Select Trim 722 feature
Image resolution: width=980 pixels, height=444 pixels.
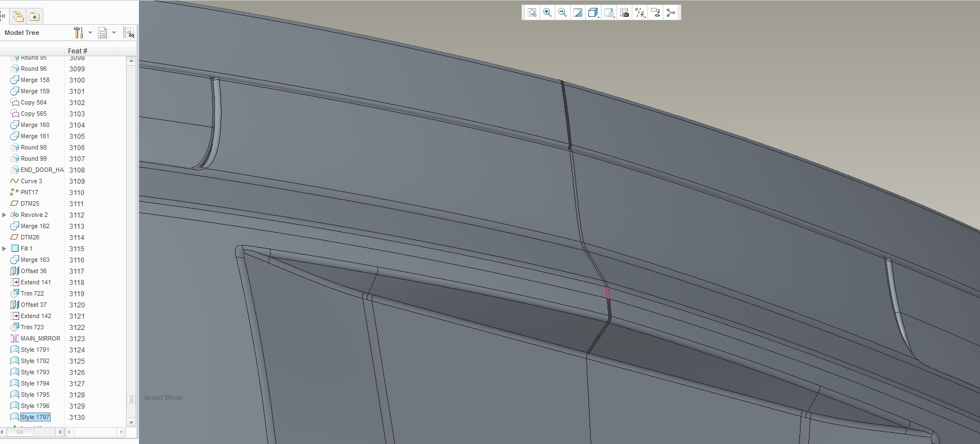click(32, 293)
